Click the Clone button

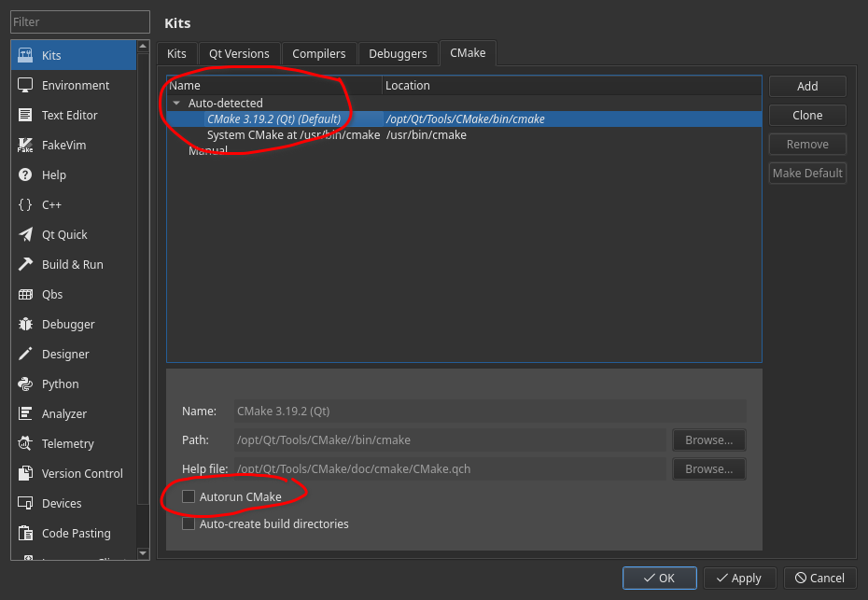pyautogui.click(x=807, y=116)
